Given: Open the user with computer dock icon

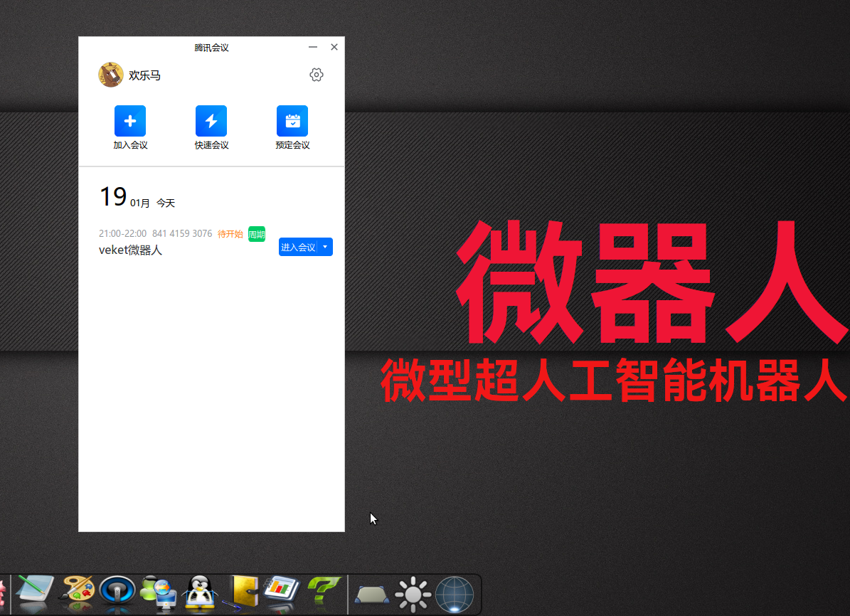Looking at the screenshot, I should tap(159, 593).
